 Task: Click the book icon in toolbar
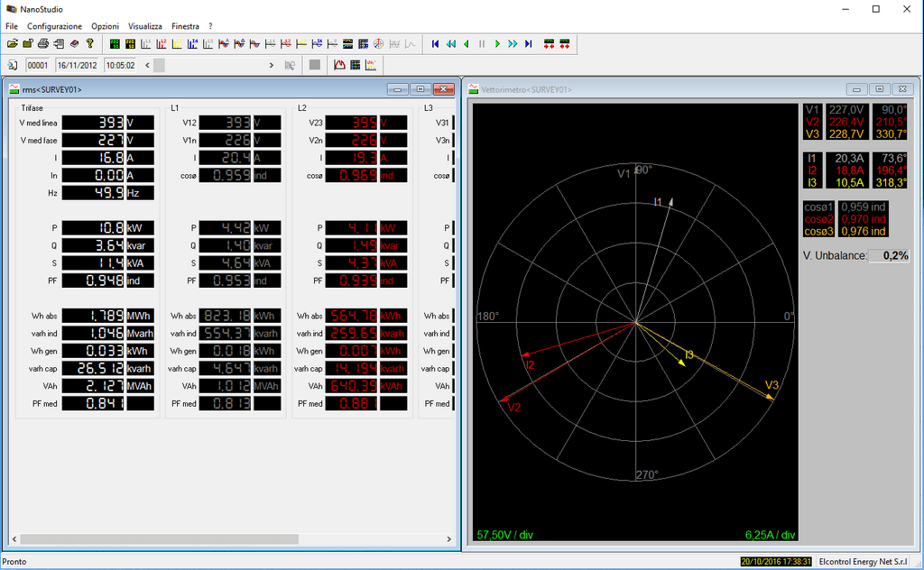click(x=74, y=43)
